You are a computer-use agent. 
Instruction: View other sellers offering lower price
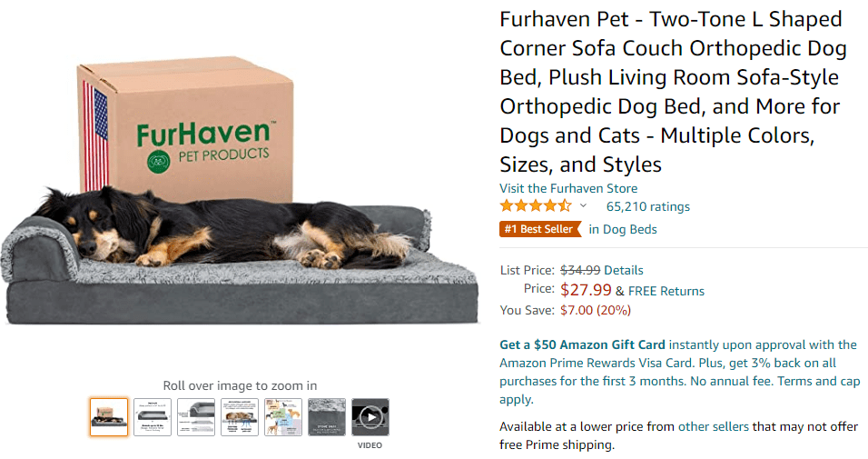[x=713, y=426]
